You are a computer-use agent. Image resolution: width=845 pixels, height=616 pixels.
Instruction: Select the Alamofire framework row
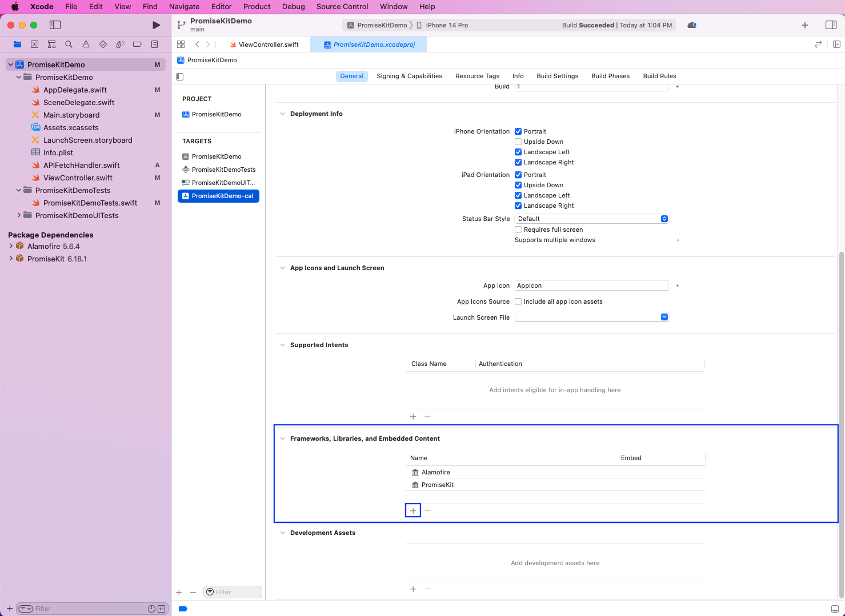[x=555, y=472]
